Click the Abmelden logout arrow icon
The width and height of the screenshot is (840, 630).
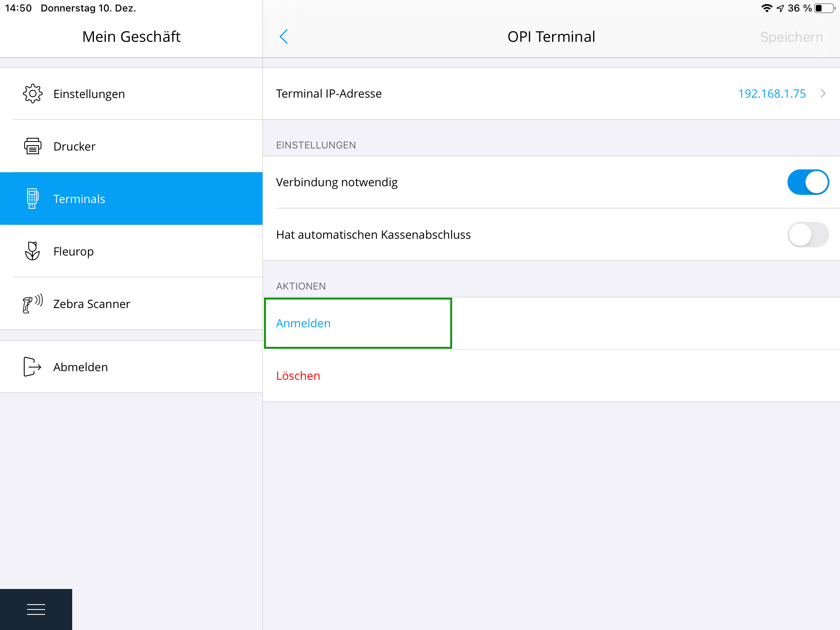(x=32, y=367)
